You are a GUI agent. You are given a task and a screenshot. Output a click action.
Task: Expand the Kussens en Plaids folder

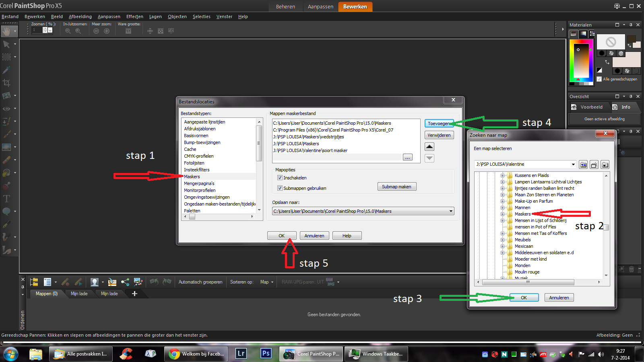502,175
